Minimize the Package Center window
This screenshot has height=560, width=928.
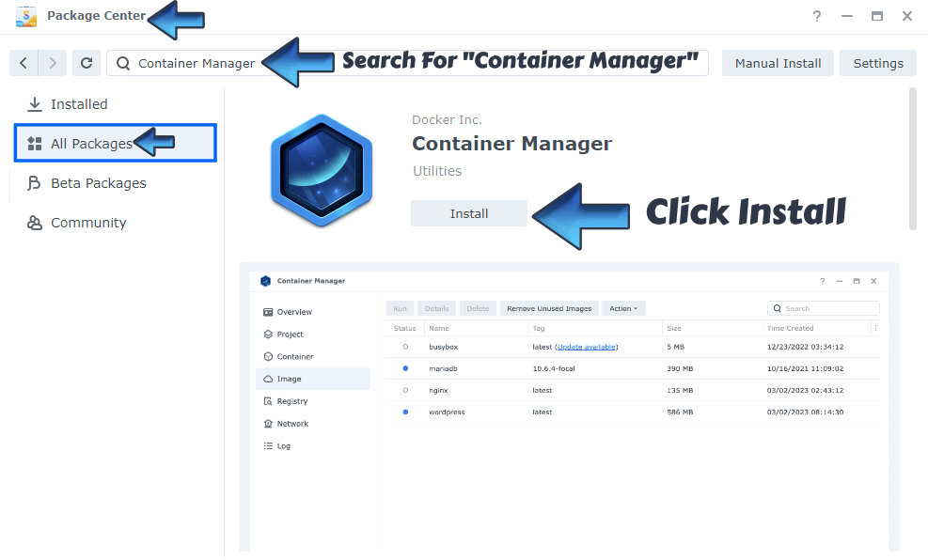tap(847, 16)
